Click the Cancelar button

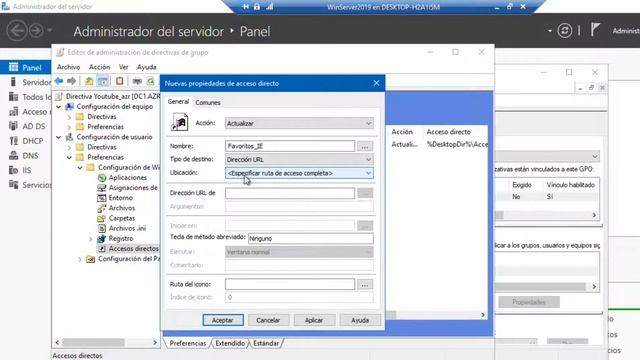click(268, 320)
